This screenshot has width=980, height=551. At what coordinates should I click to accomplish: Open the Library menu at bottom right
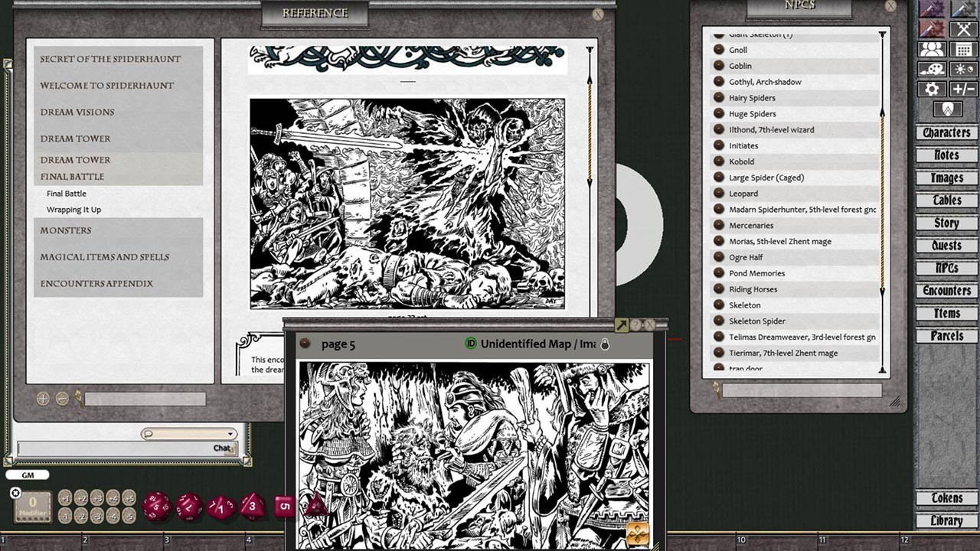945,520
